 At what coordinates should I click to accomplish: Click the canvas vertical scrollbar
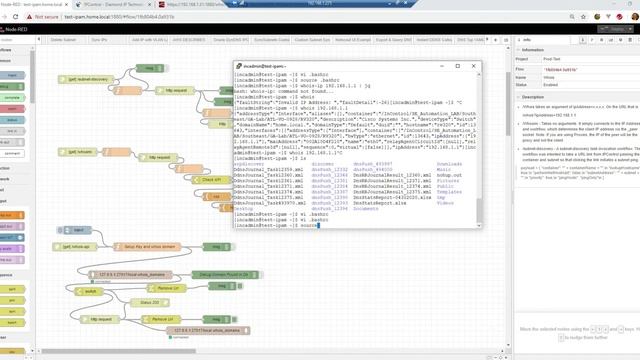click(x=508, y=103)
